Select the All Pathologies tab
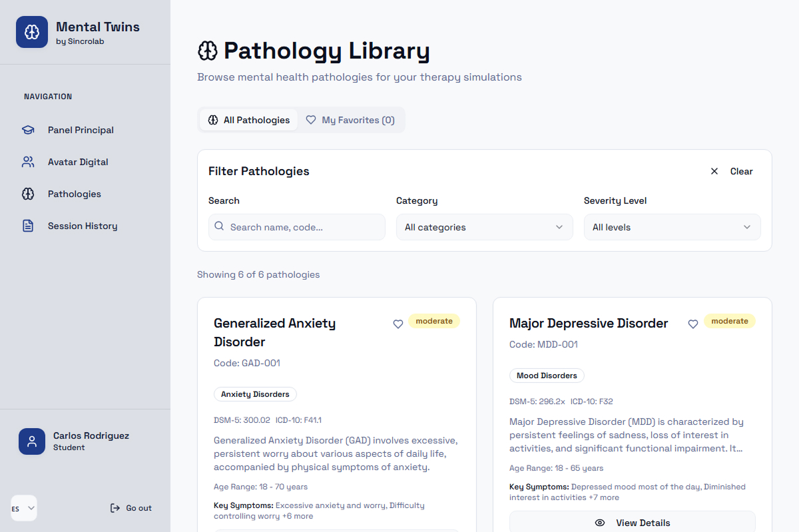Viewport: 799px width, 532px height. pos(249,120)
